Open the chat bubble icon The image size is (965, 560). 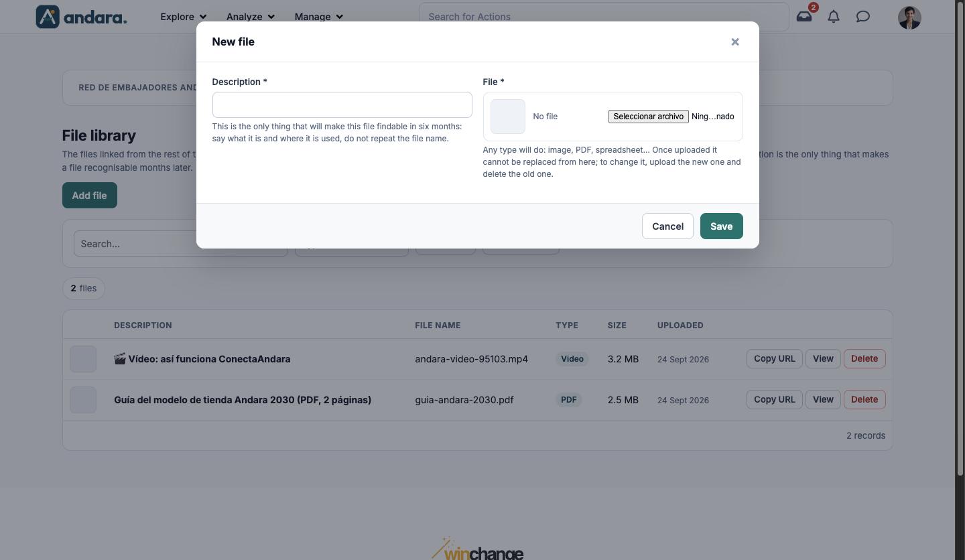click(x=863, y=17)
